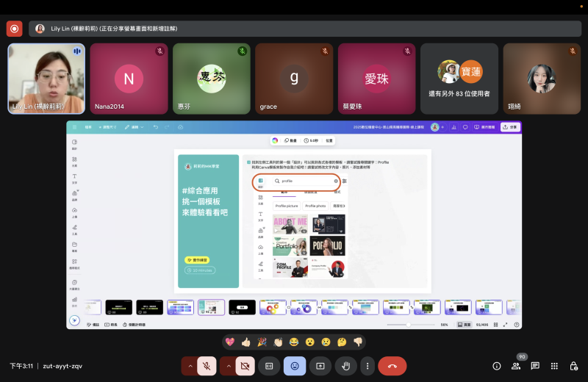The image size is (588, 382).
Task: Open more options three-dot menu
Action: click(x=367, y=366)
